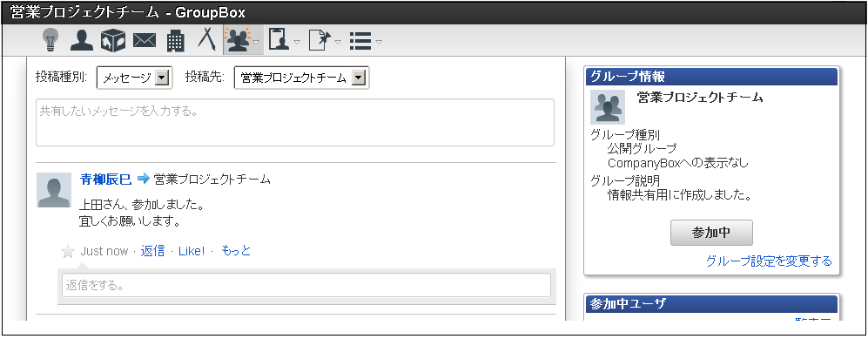
Task: Click the 宜しくお願いします。 message line
Action: coord(131,221)
